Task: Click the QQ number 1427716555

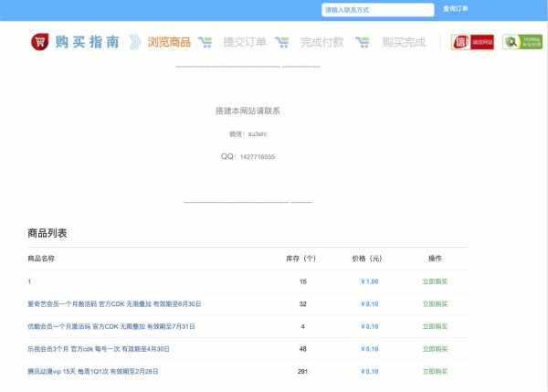Action: (258, 157)
